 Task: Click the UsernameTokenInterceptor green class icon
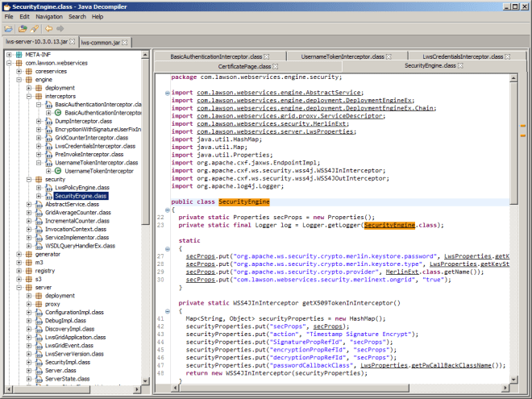(x=58, y=171)
